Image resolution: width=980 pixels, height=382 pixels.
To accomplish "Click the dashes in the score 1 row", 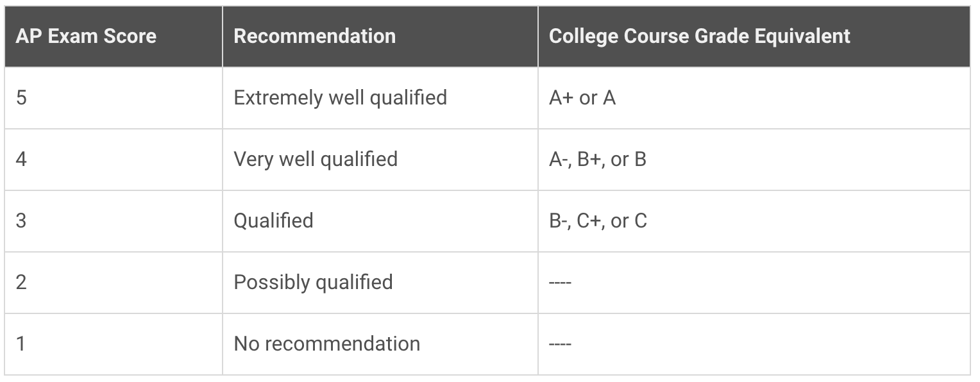I will [x=560, y=344].
